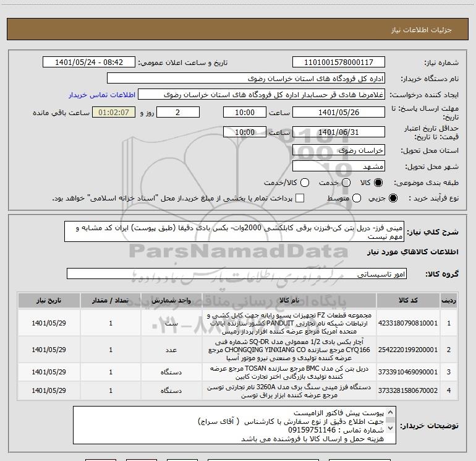476x461 pixels.
Task: Click the request creator name field
Action: 261,95
